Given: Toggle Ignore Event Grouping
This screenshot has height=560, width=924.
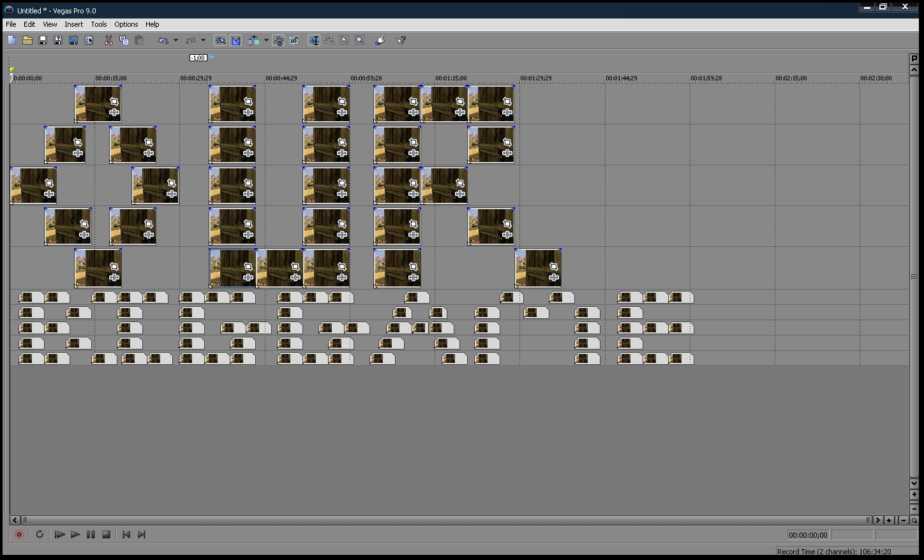Looking at the screenshot, I should 294,40.
